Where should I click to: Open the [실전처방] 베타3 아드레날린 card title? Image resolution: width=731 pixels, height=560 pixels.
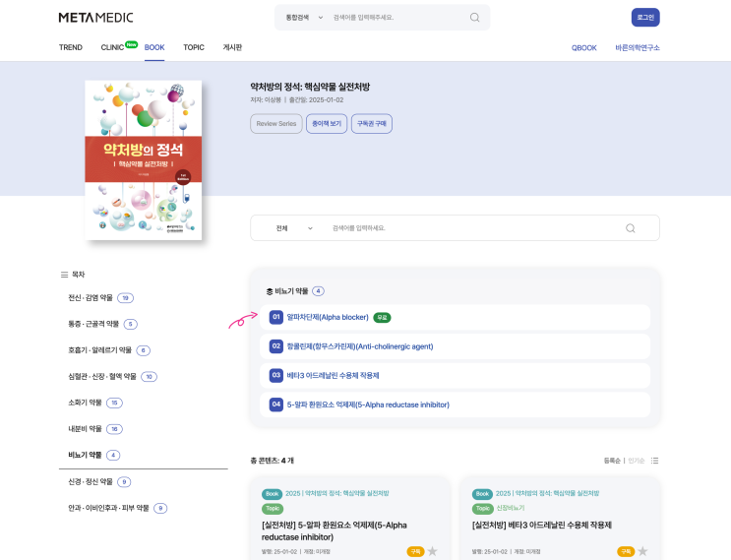(x=542, y=525)
